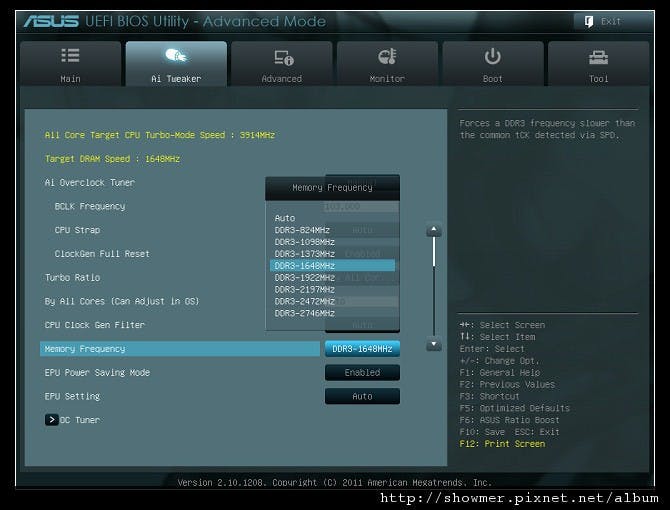Choose DDR3-1373MHz memory frequency
The width and height of the screenshot is (670, 510).
(x=305, y=254)
